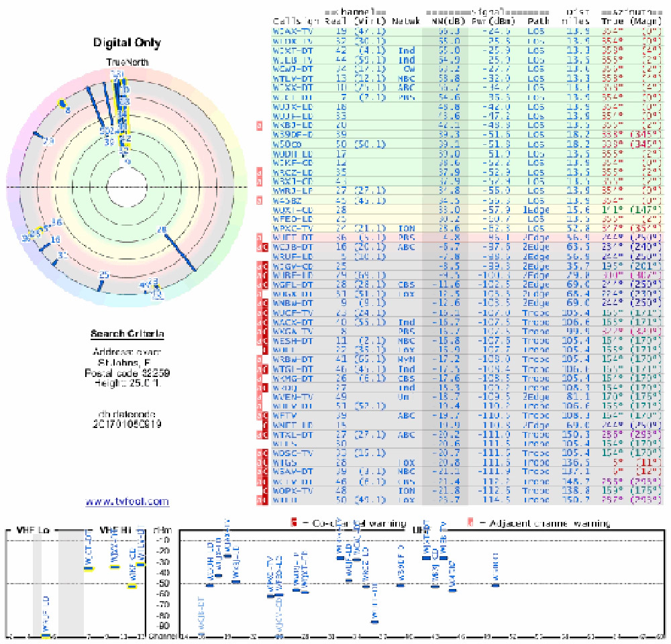Click co-channel warning badge beside WNBW-DT
Image resolution: width=671 pixels, height=644 pixels.
point(265,303)
